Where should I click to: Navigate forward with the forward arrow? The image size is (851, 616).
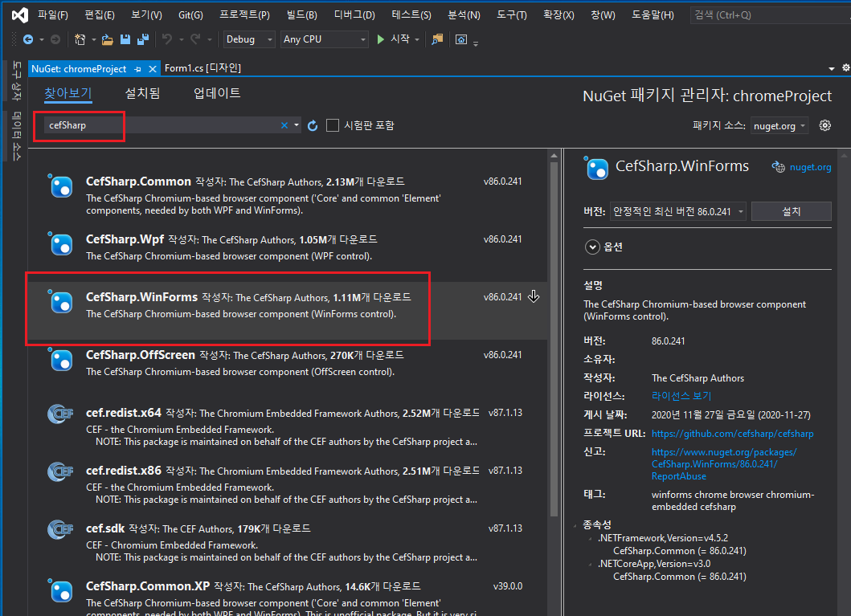[x=55, y=39]
